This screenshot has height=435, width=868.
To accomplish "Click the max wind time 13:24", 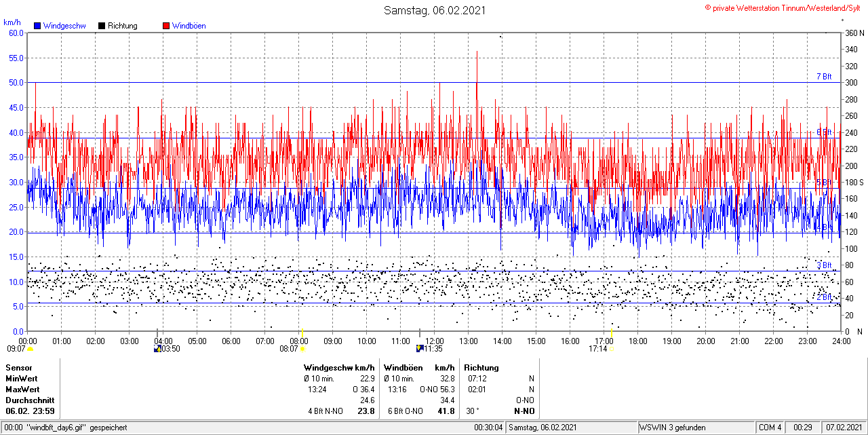I will [x=317, y=390].
